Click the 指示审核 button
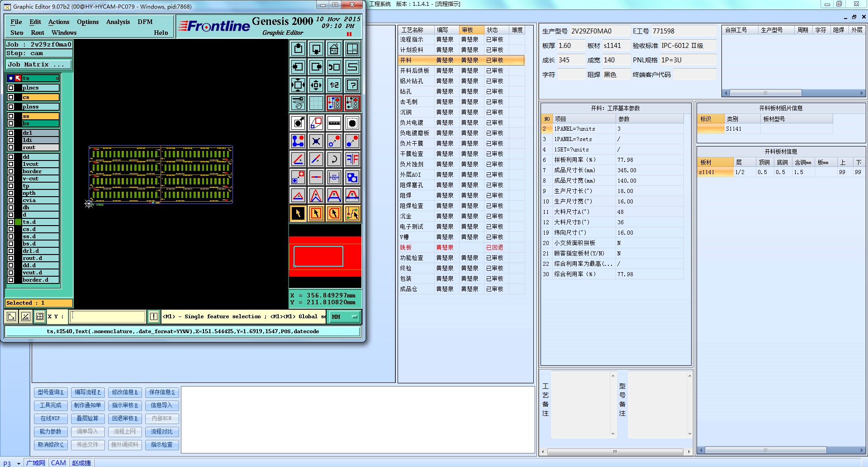 coord(125,406)
